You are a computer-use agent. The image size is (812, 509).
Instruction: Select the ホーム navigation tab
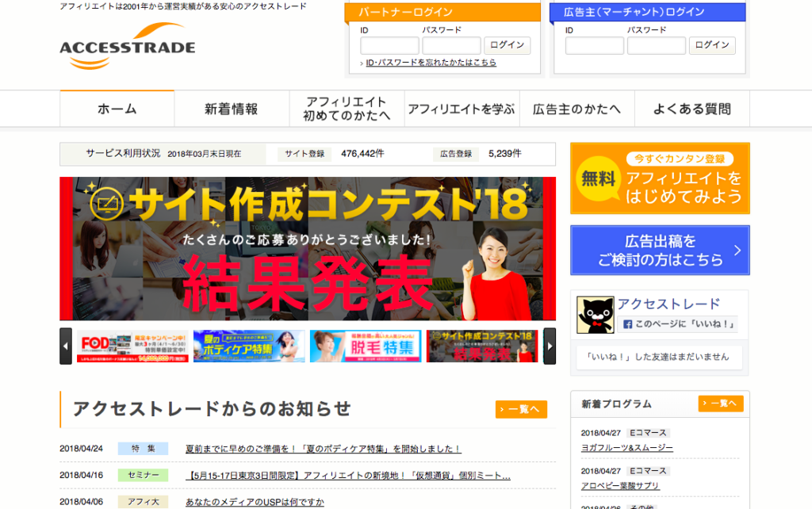(x=117, y=109)
